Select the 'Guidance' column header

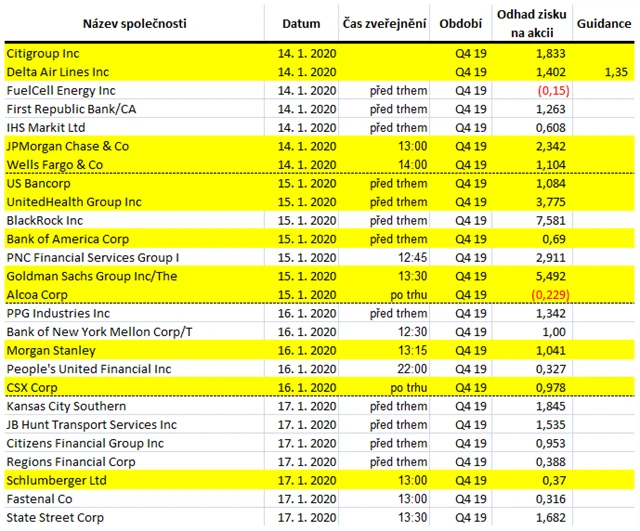[603, 23]
